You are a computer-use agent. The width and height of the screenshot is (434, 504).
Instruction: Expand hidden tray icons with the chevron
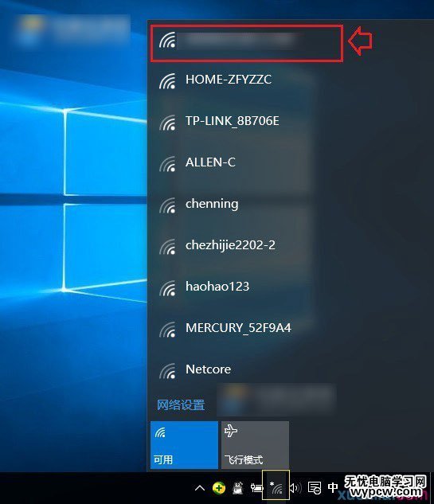200,489
